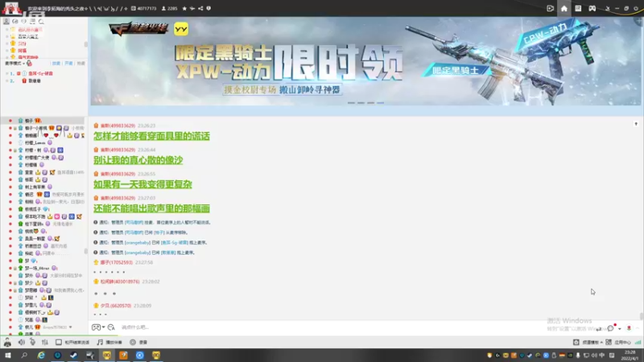Switch to the active YY taskbar window

pyautogui.click(x=107, y=355)
